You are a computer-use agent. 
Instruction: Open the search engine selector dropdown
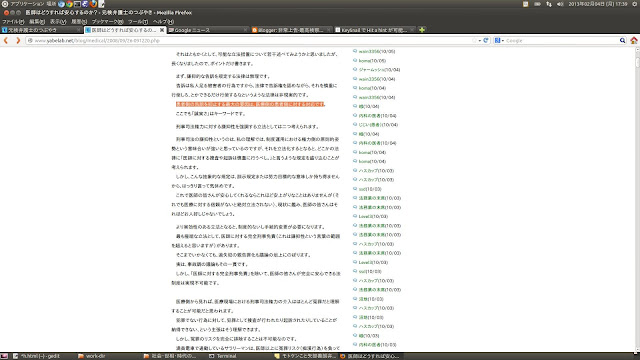tap(499, 41)
